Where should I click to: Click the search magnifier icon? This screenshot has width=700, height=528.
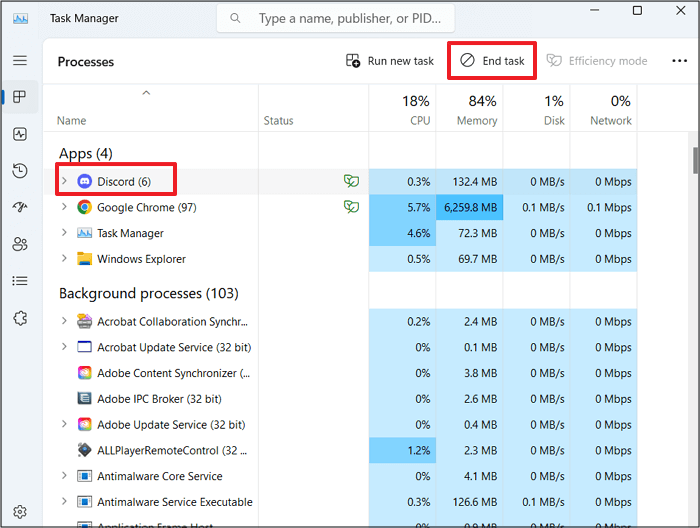tap(235, 18)
